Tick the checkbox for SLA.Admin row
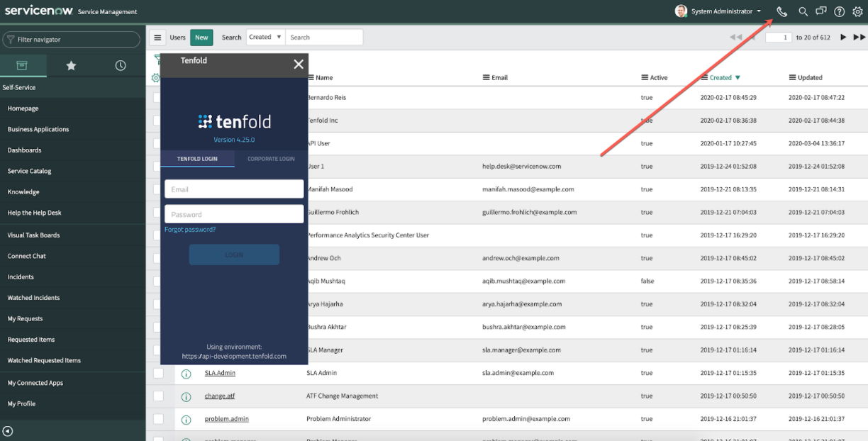868x441 pixels. (x=158, y=373)
